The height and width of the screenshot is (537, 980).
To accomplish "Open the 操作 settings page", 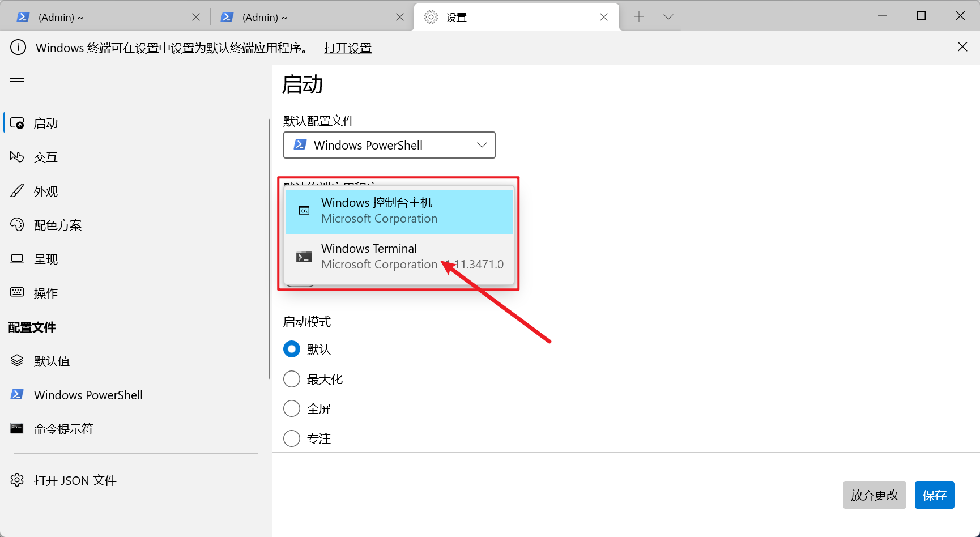I will click(x=45, y=293).
